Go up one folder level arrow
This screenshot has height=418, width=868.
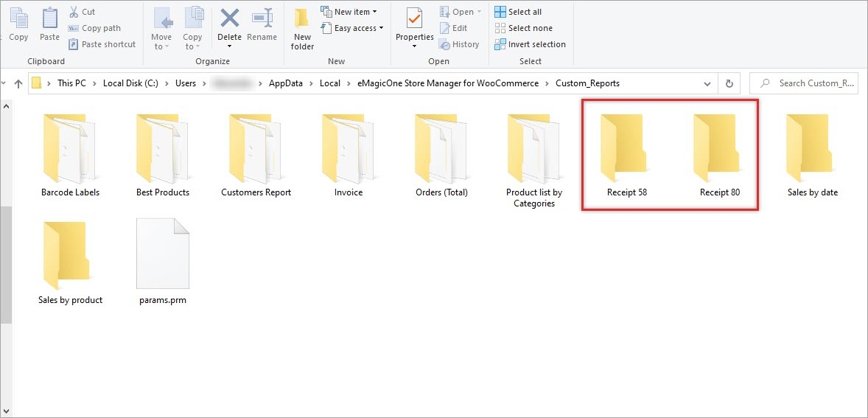17,83
